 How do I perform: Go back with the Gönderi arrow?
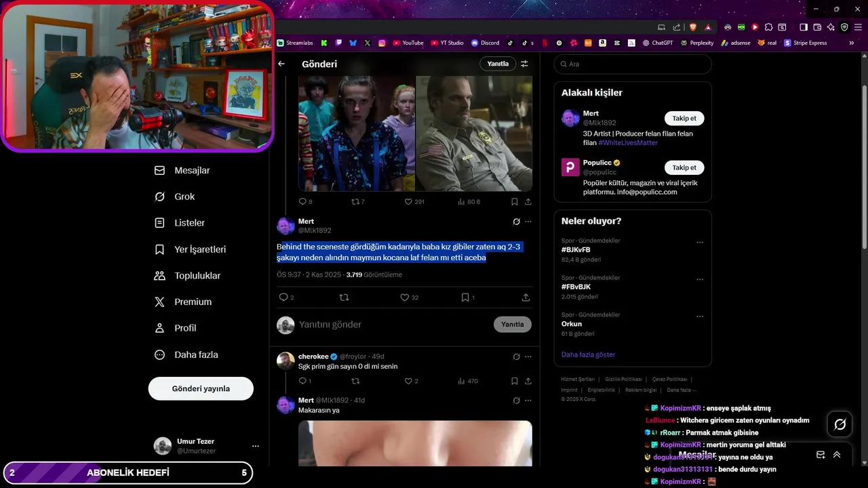click(x=281, y=64)
